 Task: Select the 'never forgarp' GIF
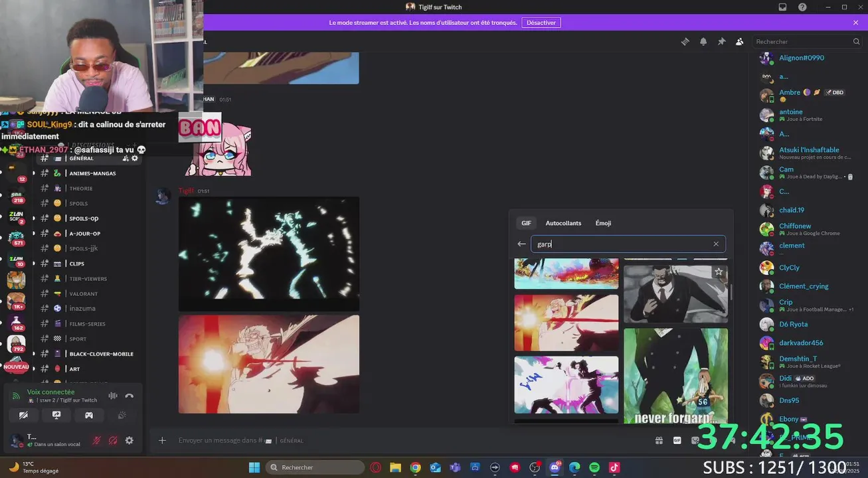pos(675,376)
